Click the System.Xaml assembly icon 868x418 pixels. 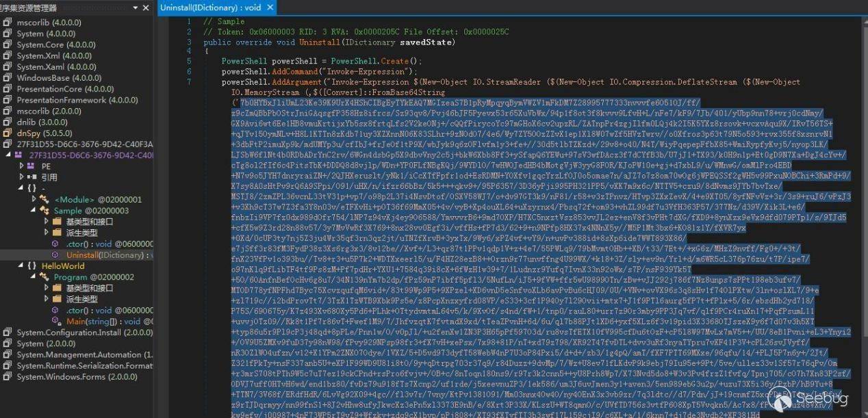coord(8,67)
